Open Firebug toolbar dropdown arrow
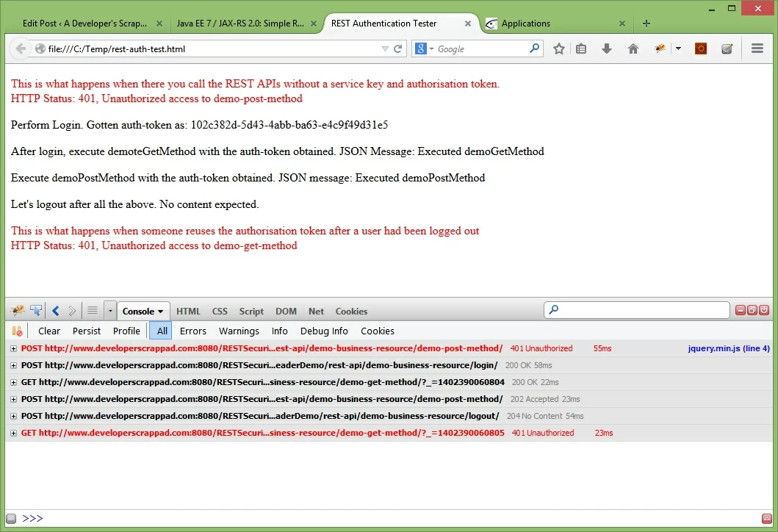Viewport: 778px width, 532px height. tap(678, 48)
